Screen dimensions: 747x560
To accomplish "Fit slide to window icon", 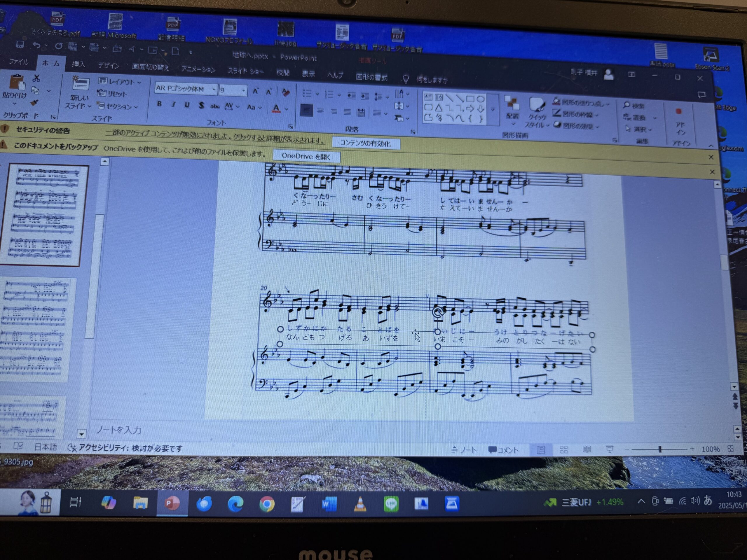I will point(730,449).
